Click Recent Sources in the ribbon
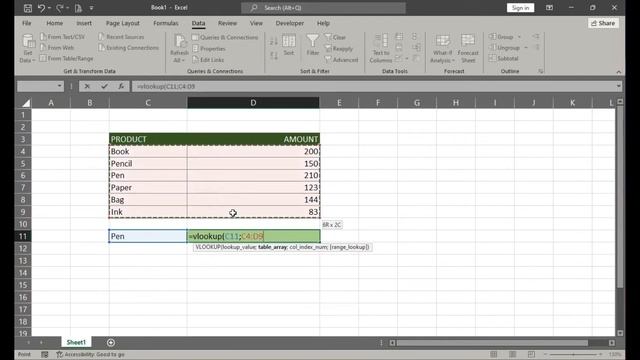640x360 pixels. point(121,37)
